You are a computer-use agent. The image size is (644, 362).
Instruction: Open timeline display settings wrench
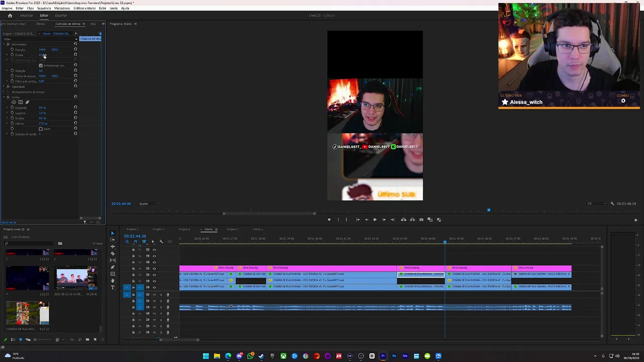[x=162, y=242]
